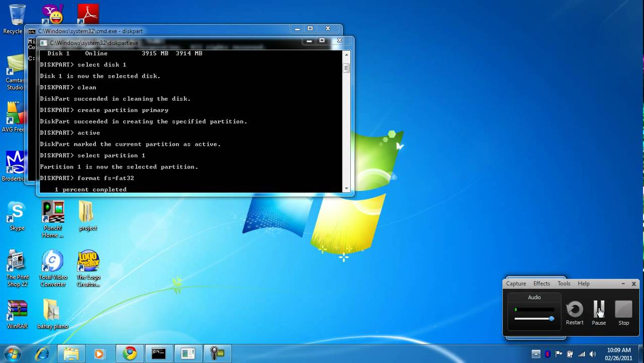Click the Show desktop button
The height and width of the screenshot is (363, 644).
(640, 354)
